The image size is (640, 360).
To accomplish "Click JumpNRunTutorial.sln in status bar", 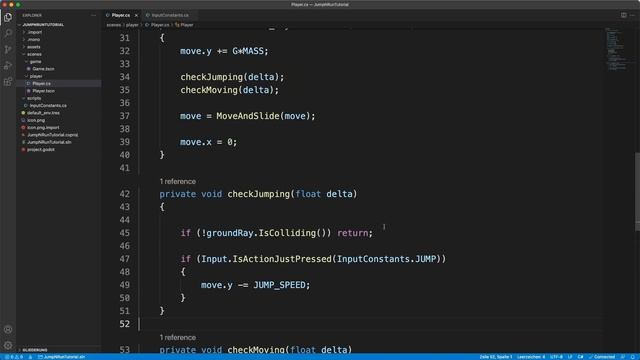I will pyautogui.click(x=62, y=357).
